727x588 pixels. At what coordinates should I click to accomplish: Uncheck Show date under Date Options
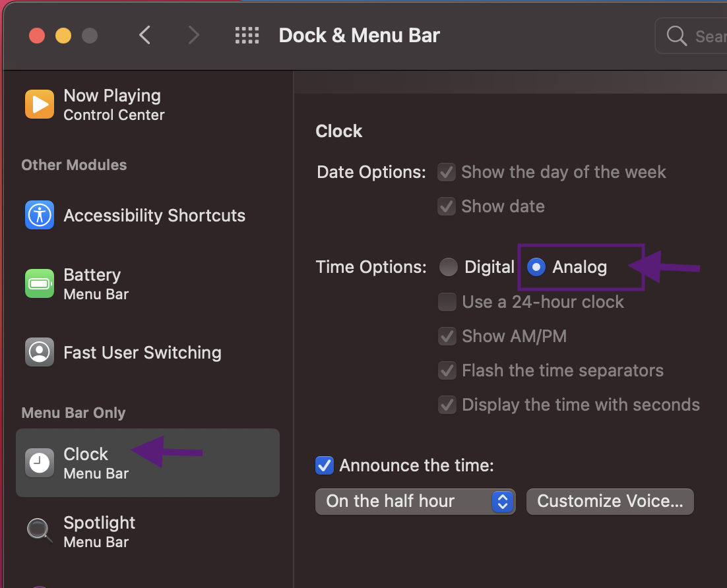click(447, 206)
